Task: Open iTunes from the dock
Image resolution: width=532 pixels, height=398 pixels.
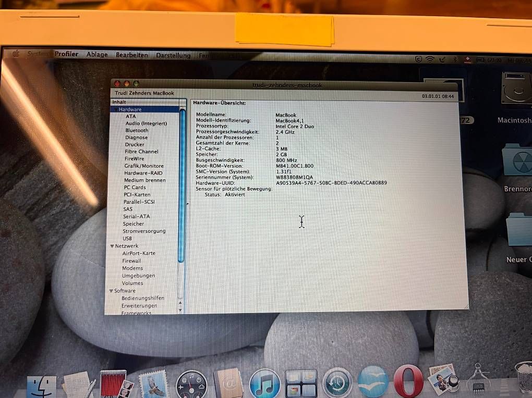Action: [x=265, y=383]
